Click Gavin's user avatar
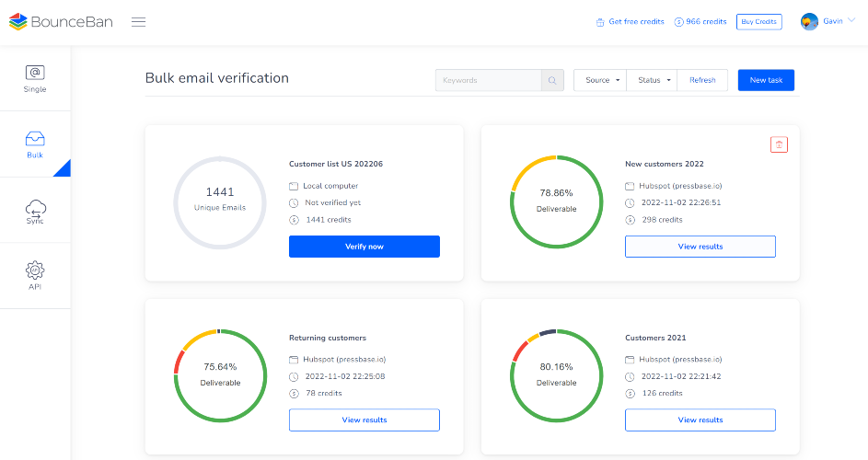Image resolution: width=868 pixels, height=460 pixels. click(810, 22)
